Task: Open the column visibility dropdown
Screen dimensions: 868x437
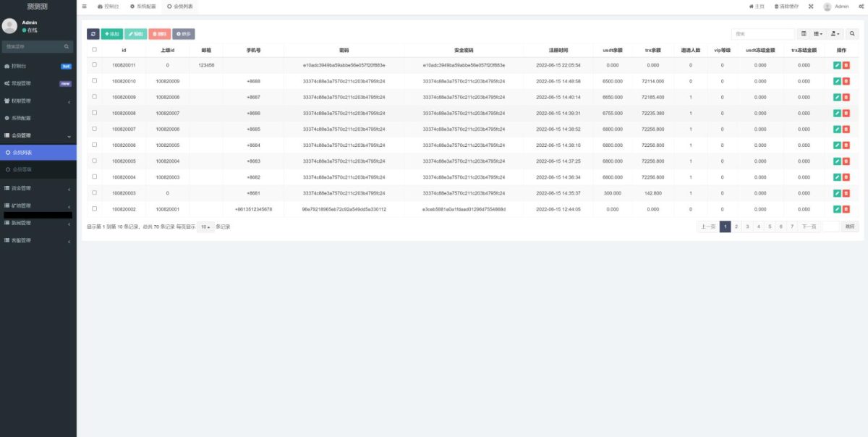Action: pos(818,34)
